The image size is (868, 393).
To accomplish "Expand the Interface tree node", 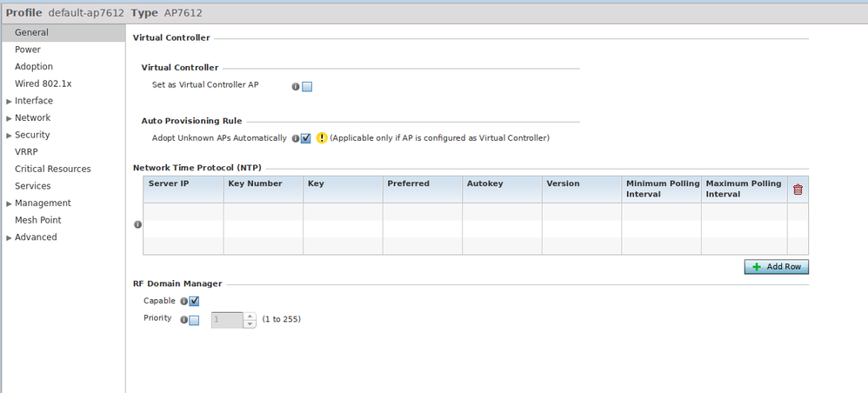I will (x=9, y=102).
